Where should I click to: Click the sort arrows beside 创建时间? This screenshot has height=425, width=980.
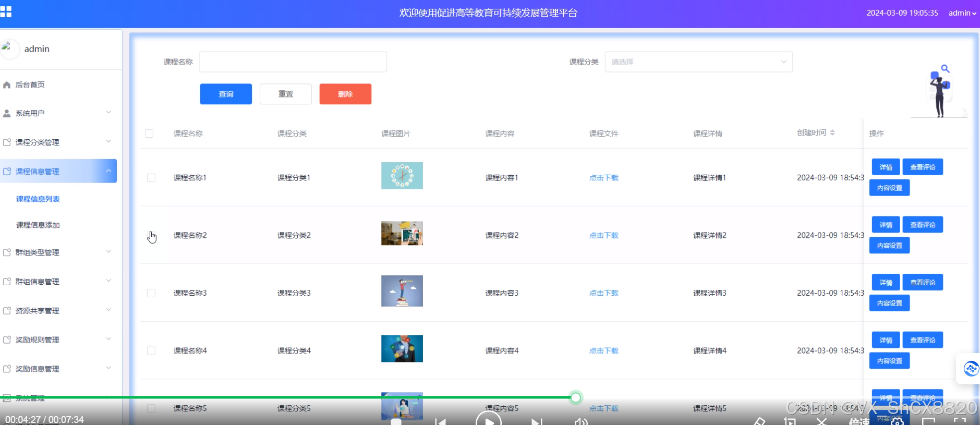[x=832, y=133]
